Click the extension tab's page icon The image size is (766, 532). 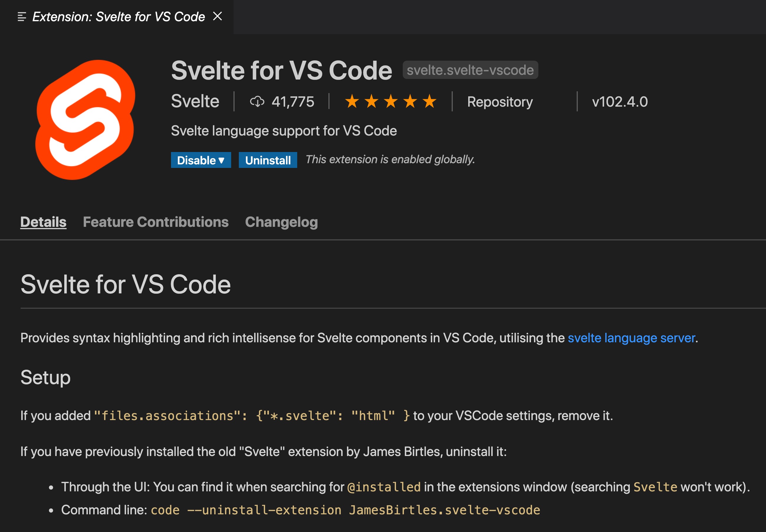[22, 17]
